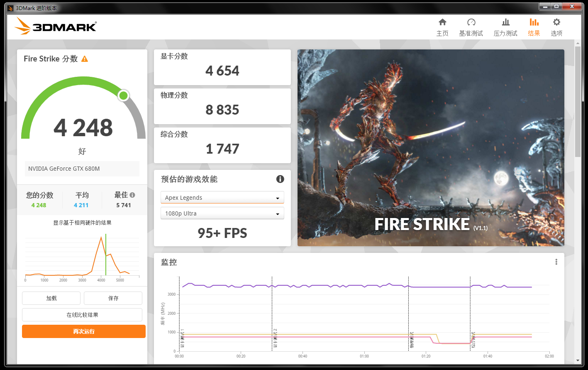This screenshot has height=370, width=588.
Task: Click the 监控 section heading
Action: tap(169, 262)
